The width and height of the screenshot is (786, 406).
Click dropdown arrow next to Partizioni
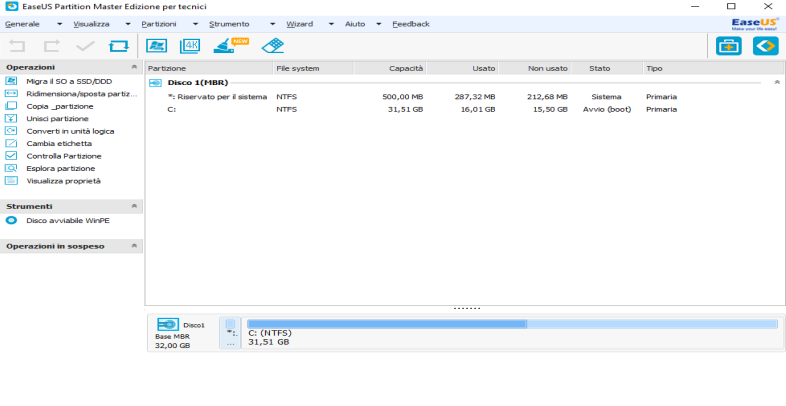pos(195,24)
